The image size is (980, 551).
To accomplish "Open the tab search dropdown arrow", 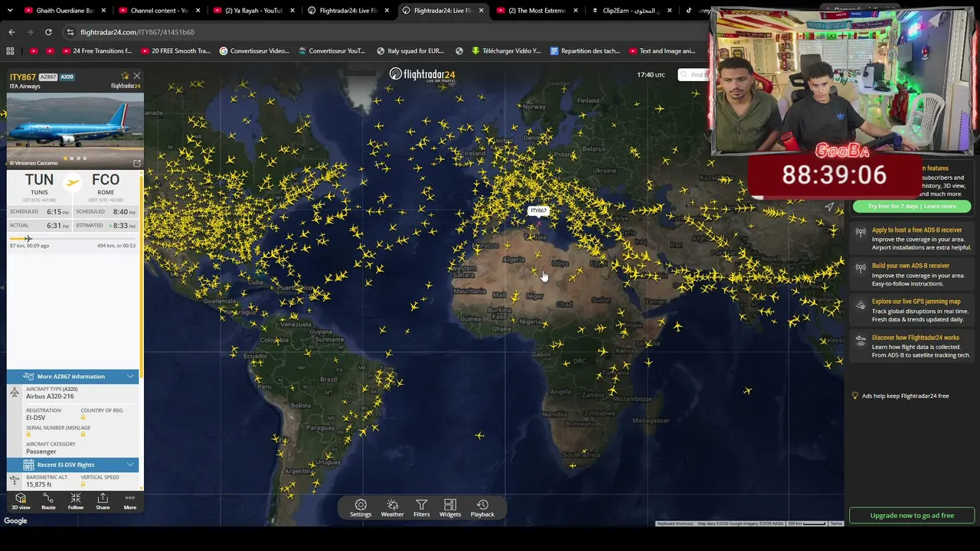I will (10, 11).
